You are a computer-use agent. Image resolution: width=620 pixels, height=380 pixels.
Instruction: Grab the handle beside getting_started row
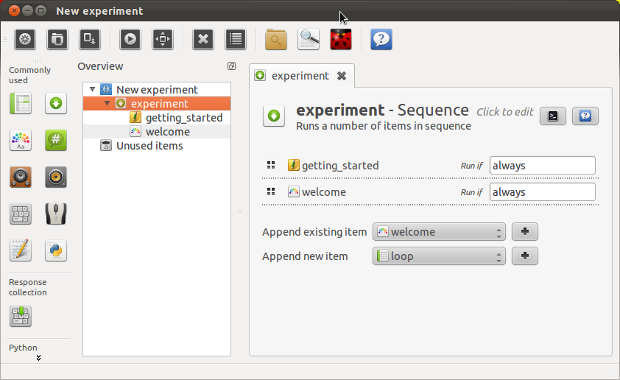tap(271, 165)
